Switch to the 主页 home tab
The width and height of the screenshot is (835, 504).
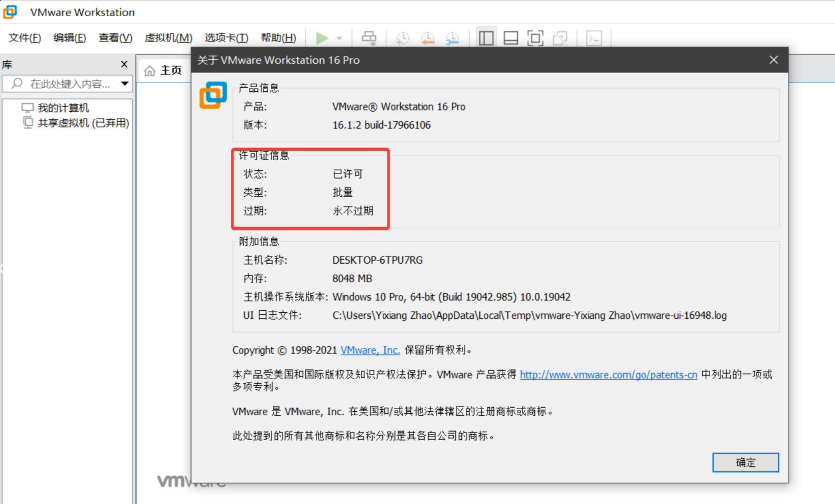click(163, 70)
